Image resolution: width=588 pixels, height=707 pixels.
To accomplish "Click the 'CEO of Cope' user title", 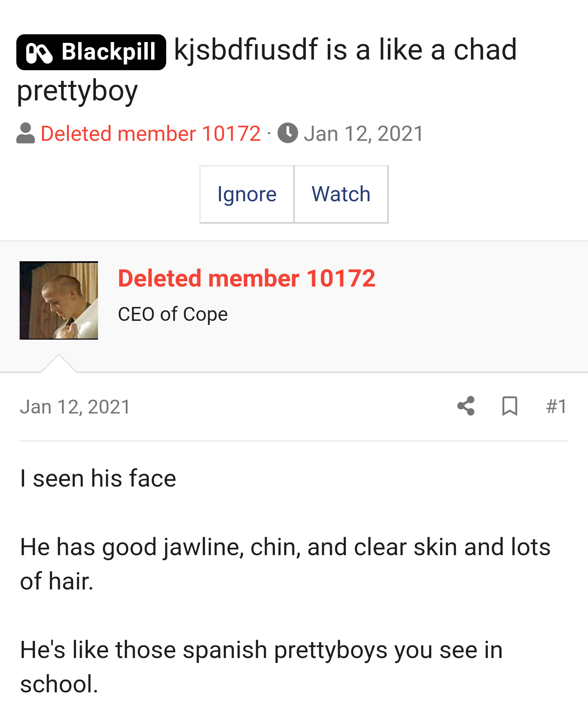I will (173, 314).
